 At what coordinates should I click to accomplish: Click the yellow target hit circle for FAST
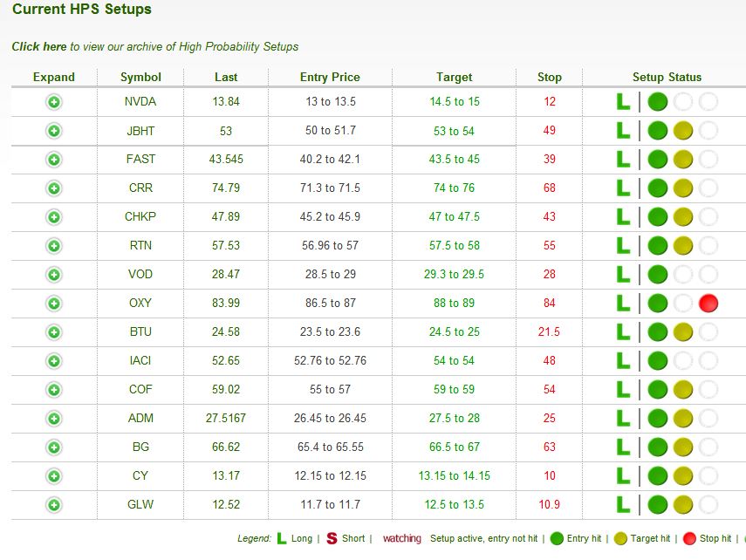click(x=683, y=160)
